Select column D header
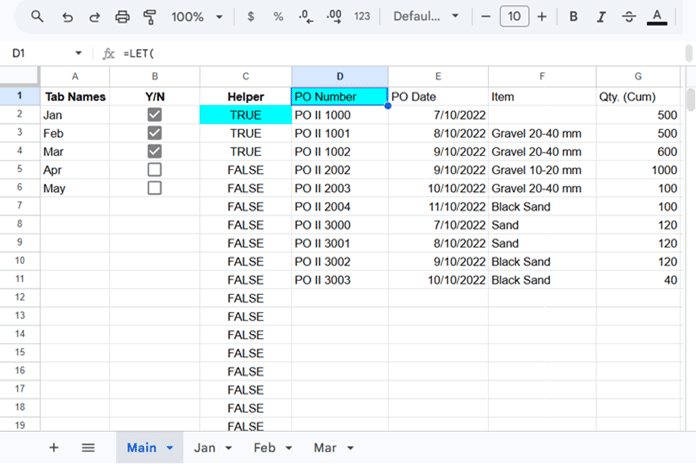 pos(340,76)
